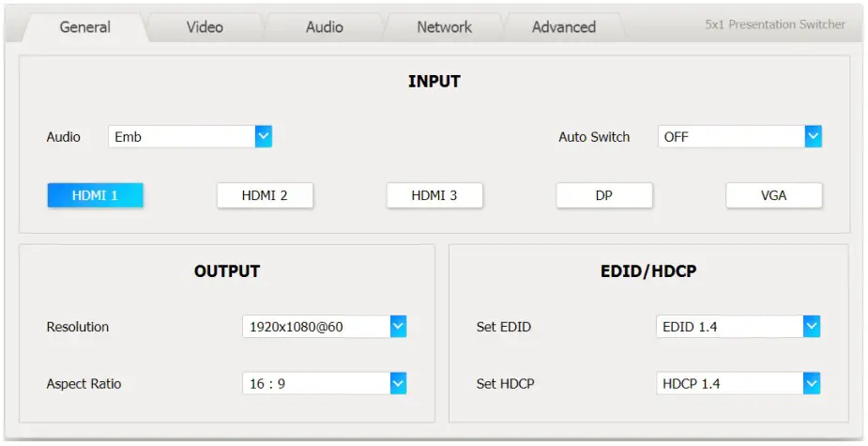Screen dimensions: 868x446
Task: Switch to VGA input
Action: (x=773, y=195)
